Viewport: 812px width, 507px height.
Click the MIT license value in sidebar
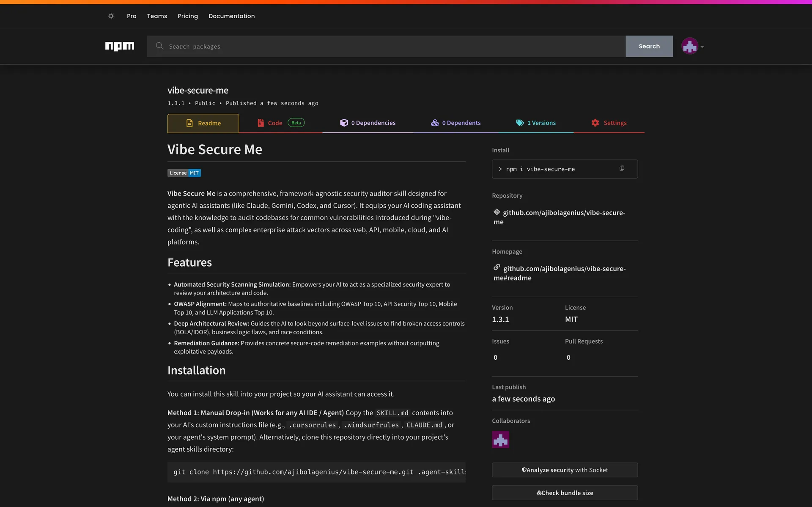(571, 320)
